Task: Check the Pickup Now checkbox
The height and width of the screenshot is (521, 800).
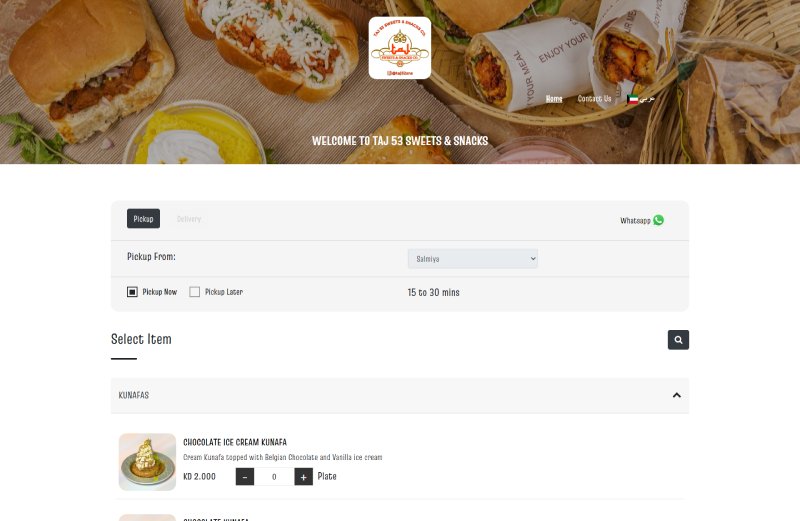Action: coord(132,292)
